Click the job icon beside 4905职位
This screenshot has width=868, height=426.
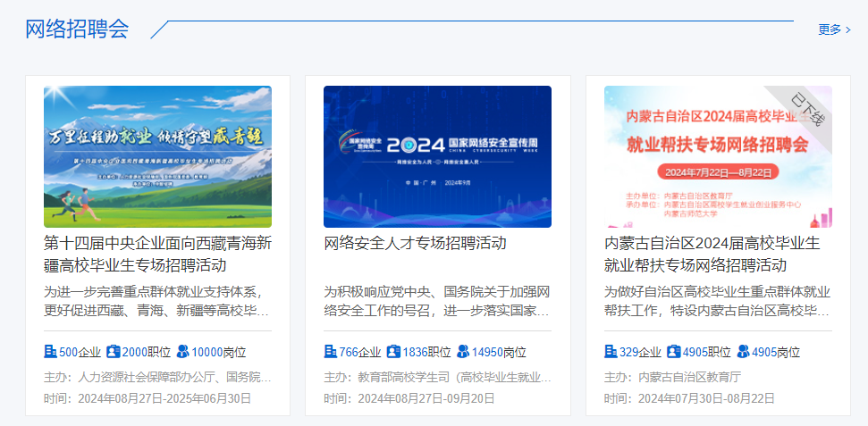(674, 351)
